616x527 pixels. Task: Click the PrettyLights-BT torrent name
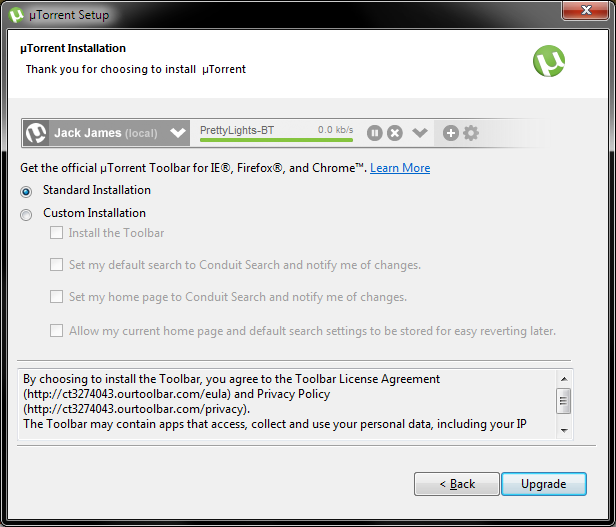tap(237, 130)
